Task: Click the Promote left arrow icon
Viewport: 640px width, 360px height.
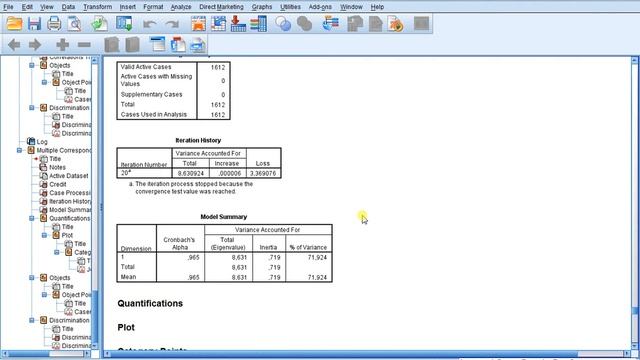Action: tap(14, 44)
